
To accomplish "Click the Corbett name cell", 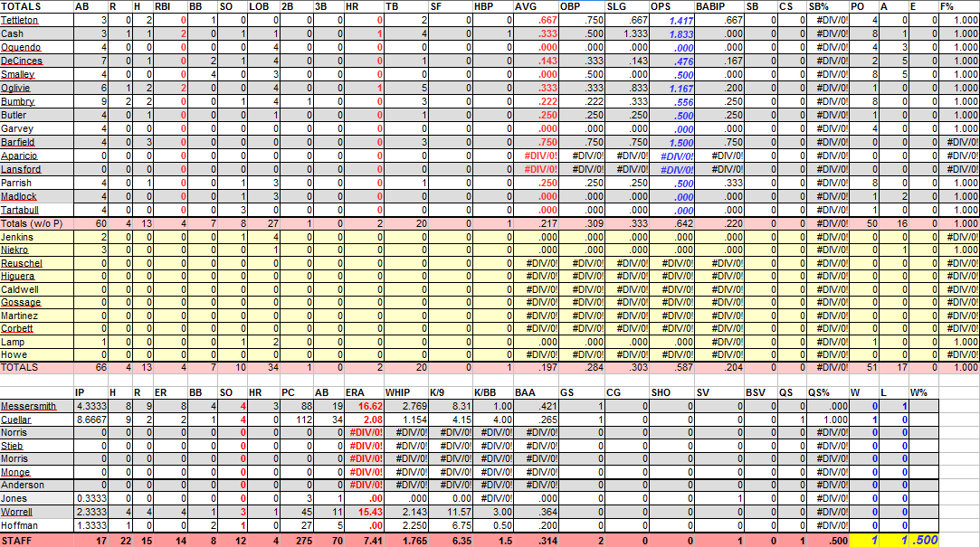I will click(x=37, y=328).
